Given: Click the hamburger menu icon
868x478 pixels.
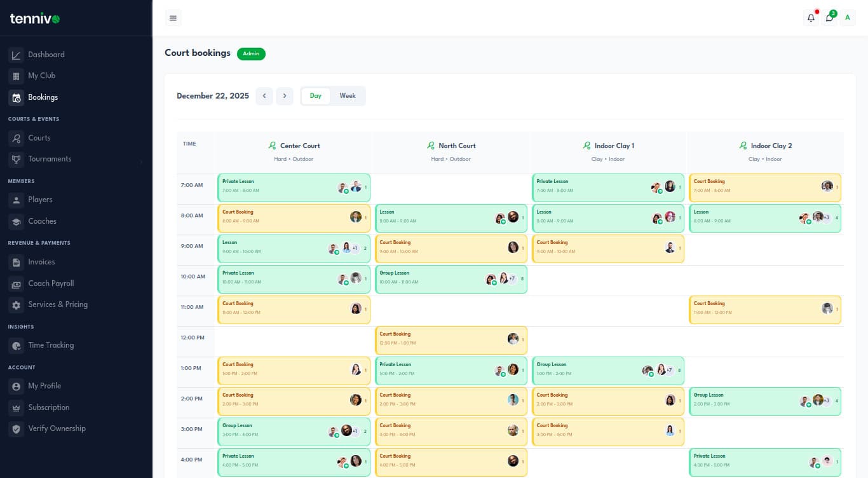Looking at the screenshot, I should [173, 17].
